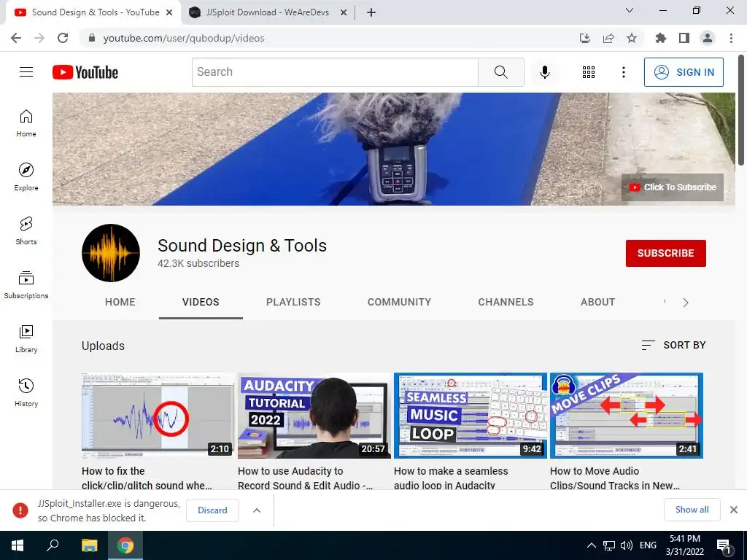Select the VIDEOS channel tab
Image resolution: width=747 pixels, height=560 pixels.
click(201, 302)
